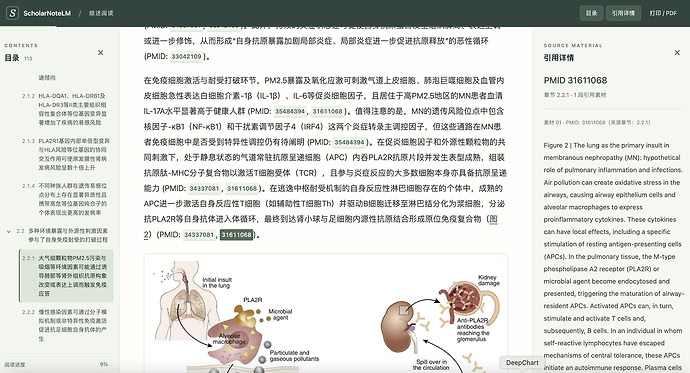This screenshot has width=690, height=373.
Task: Close the Source Material 引用详情 panel
Action: click(x=677, y=52)
